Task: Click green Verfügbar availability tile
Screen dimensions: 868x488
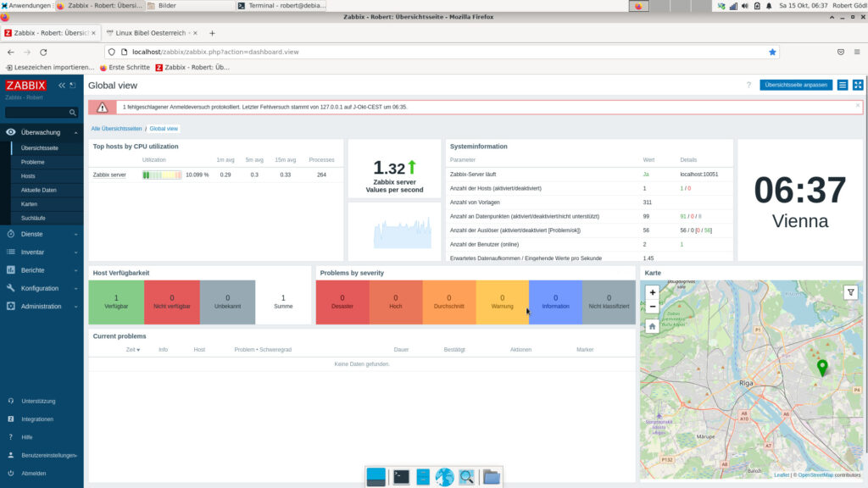Action: (116, 302)
